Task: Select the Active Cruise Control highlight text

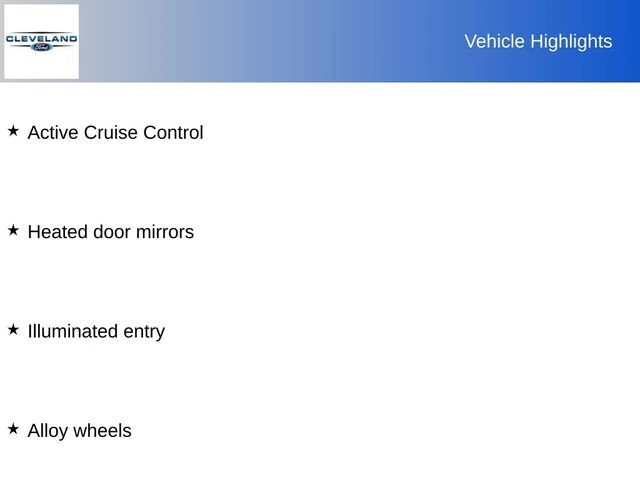Action: coord(115,132)
